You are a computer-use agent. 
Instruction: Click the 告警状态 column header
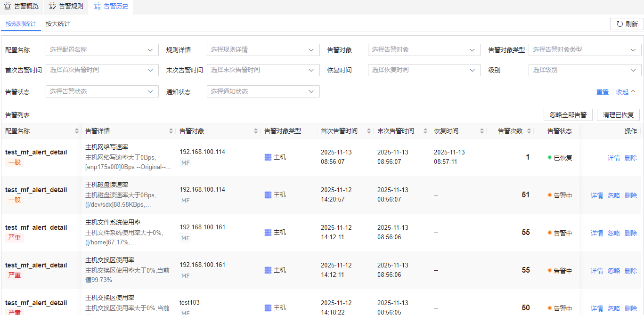pos(560,131)
